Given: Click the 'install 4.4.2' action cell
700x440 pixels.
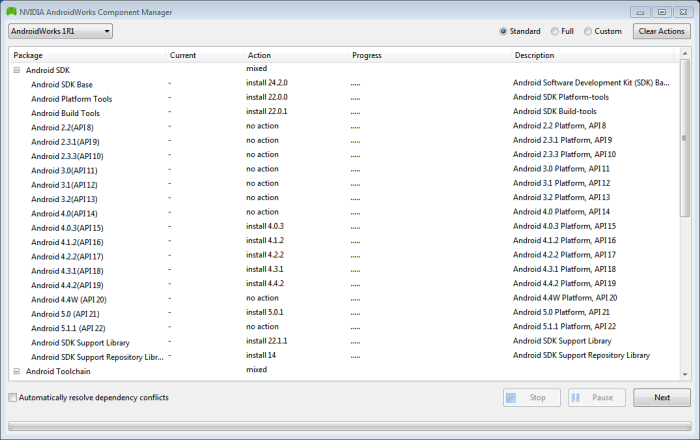Looking at the screenshot, I should [x=265, y=283].
